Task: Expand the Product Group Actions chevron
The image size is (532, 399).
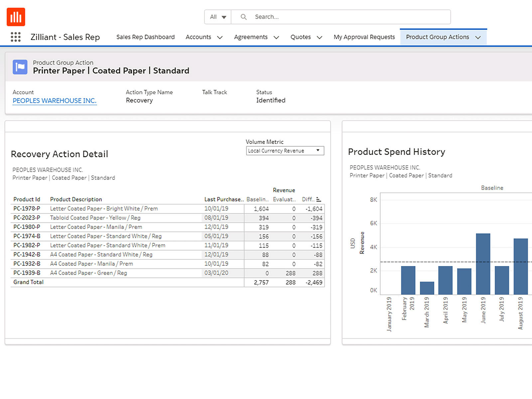Action: (x=478, y=38)
